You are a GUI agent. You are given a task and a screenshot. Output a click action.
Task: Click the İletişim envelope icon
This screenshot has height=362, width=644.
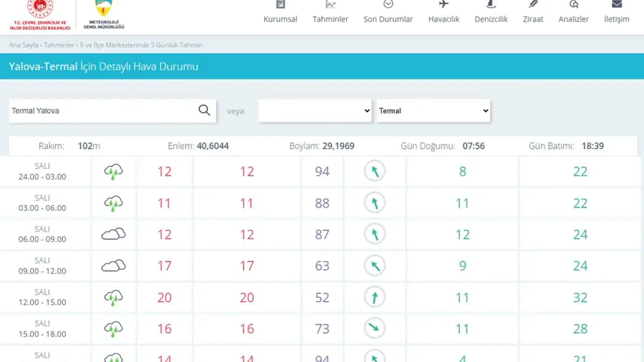click(616, 5)
